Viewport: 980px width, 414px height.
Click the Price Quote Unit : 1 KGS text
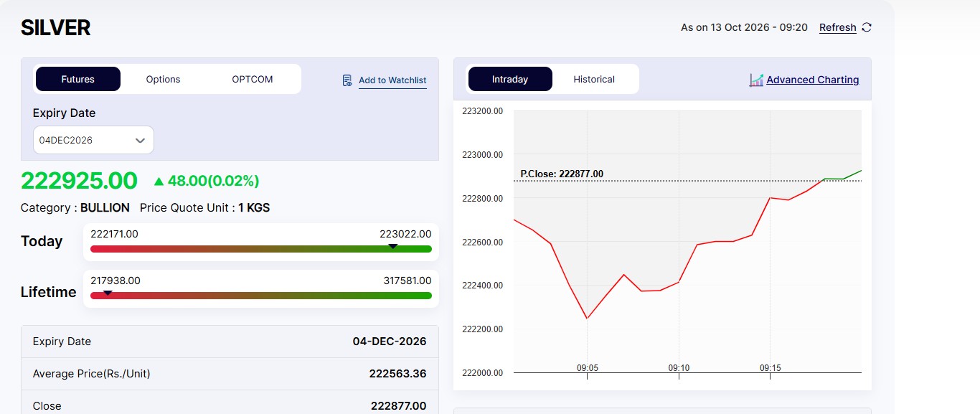click(205, 208)
